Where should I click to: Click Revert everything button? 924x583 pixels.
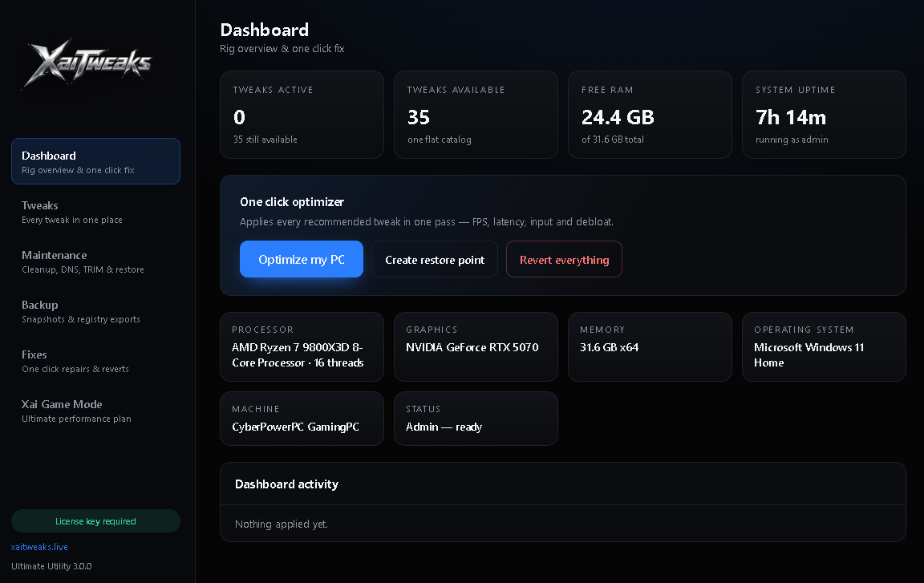pos(564,259)
